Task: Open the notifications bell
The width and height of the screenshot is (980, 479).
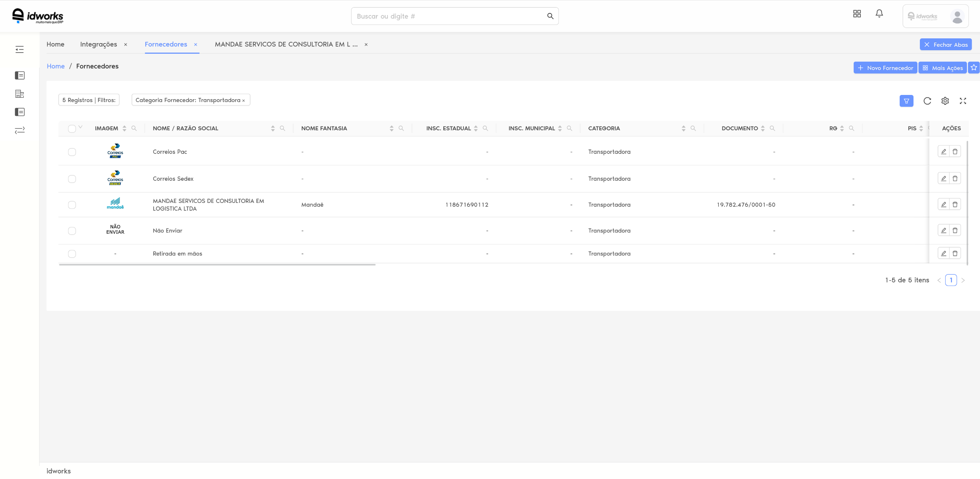Action: [x=879, y=13]
